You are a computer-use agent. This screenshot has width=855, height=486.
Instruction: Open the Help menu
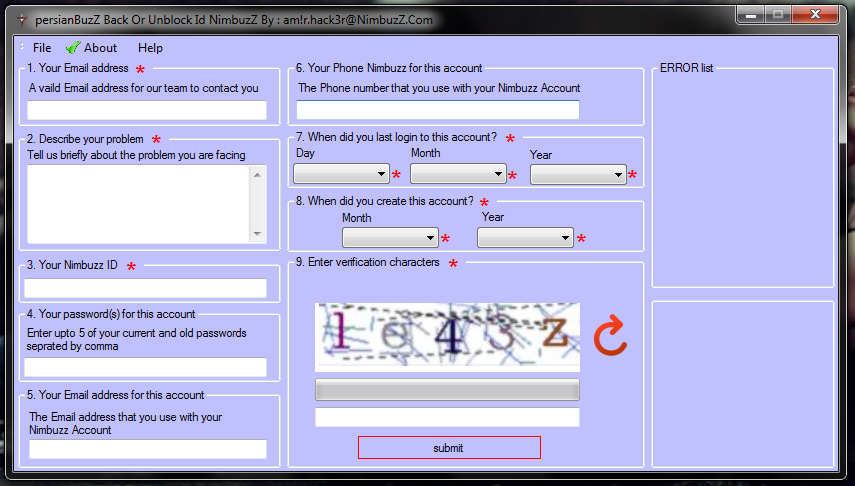tap(150, 48)
